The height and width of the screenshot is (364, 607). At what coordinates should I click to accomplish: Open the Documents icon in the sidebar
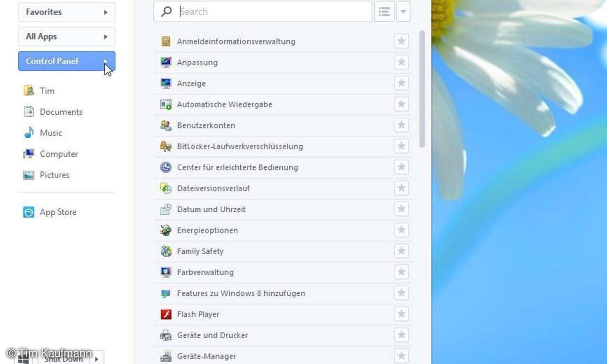[29, 112]
